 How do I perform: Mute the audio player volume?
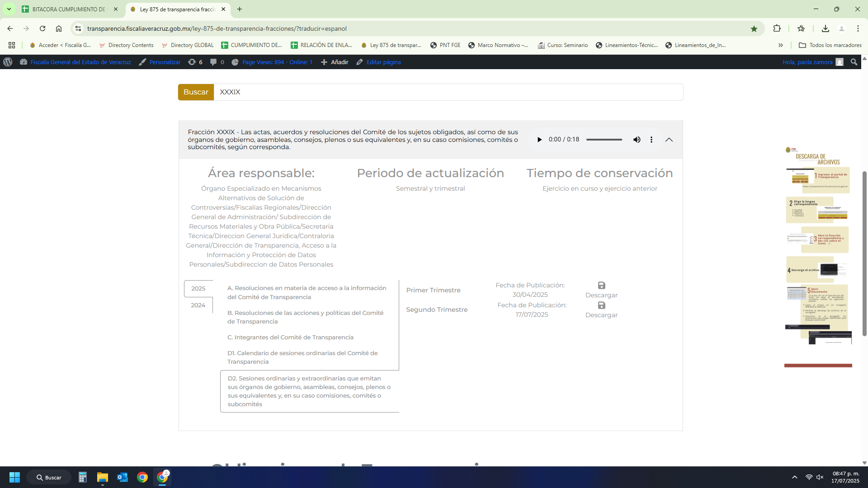point(637,140)
